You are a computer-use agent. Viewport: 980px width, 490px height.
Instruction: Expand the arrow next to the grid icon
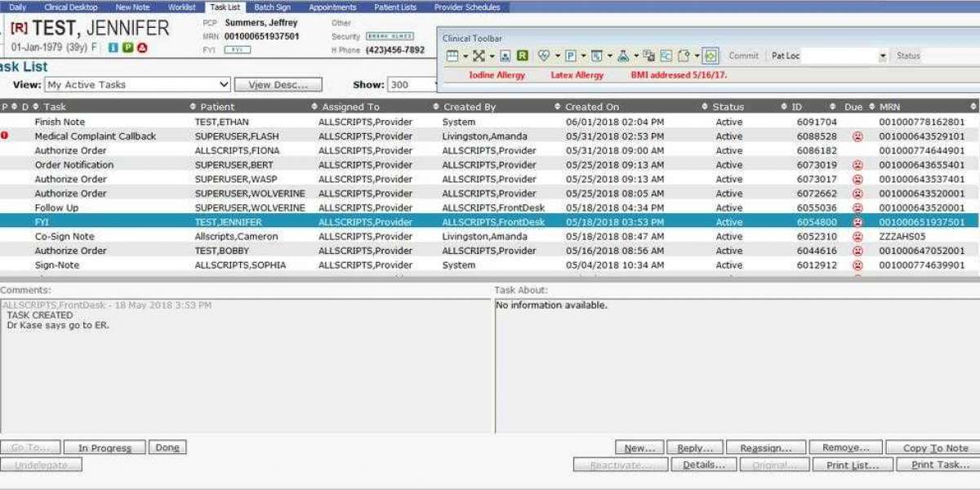[465, 56]
